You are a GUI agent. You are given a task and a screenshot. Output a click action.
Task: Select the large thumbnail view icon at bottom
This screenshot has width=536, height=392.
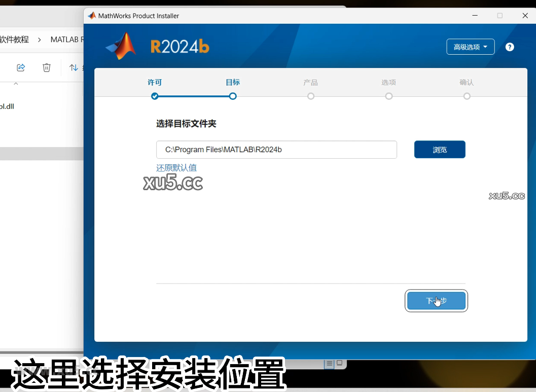pos(339,363)
